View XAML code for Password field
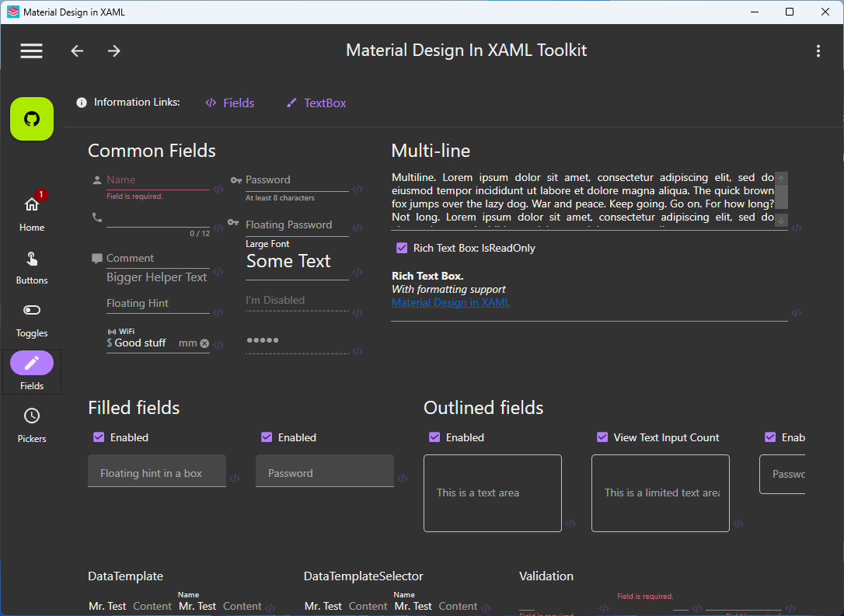The height and width of the screenshot is (616, 844). coord(357,190)
